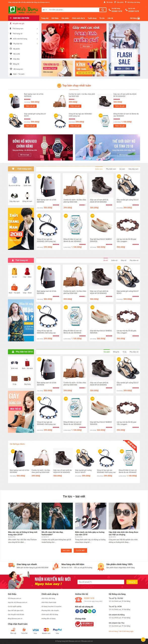Viewport: 148px width, 644px height.
Task: Click Thêm vào giỏ for Balo laptop
Action: 30,106
